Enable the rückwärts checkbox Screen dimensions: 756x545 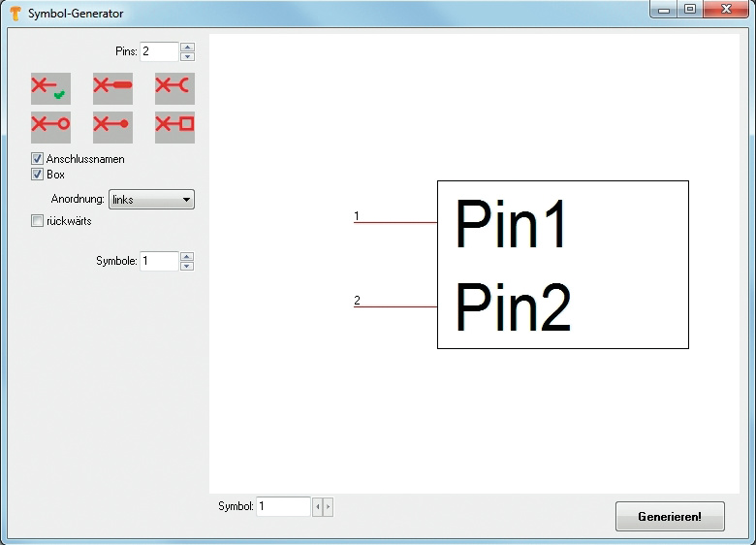38,221
